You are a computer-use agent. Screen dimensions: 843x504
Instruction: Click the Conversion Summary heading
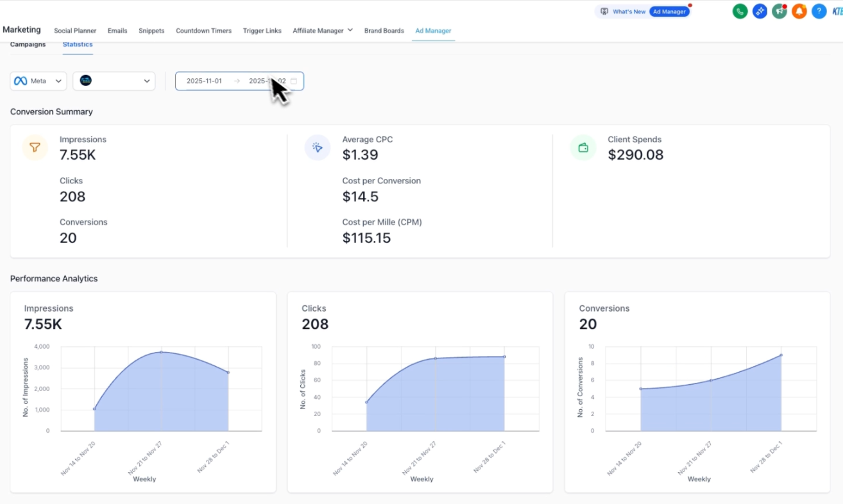point(51,112)
